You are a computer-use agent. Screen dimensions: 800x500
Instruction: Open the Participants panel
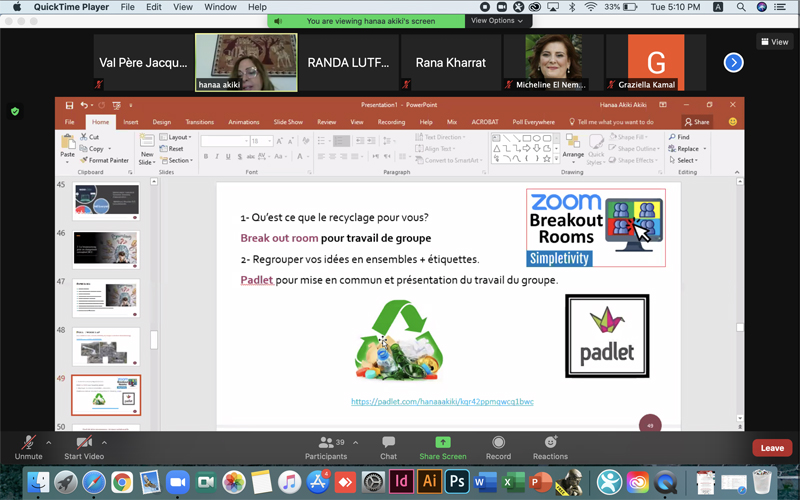tap(326, 447)
